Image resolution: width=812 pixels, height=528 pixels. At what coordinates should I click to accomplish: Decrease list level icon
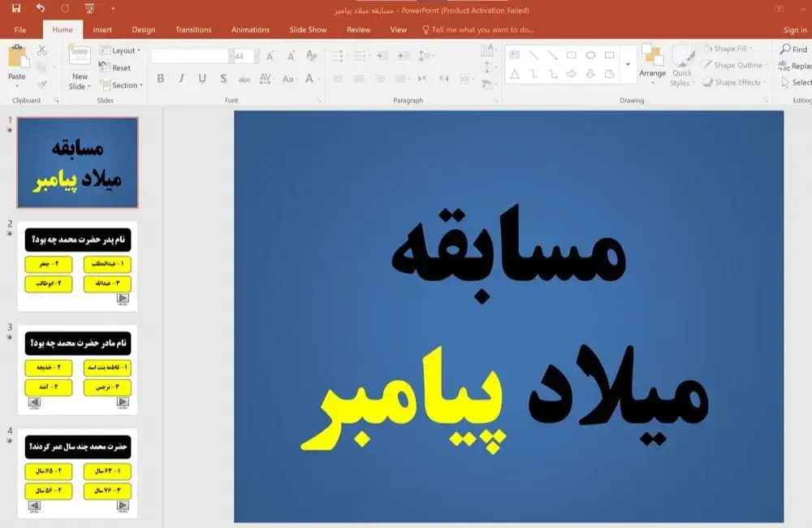[x=382, y=55]
